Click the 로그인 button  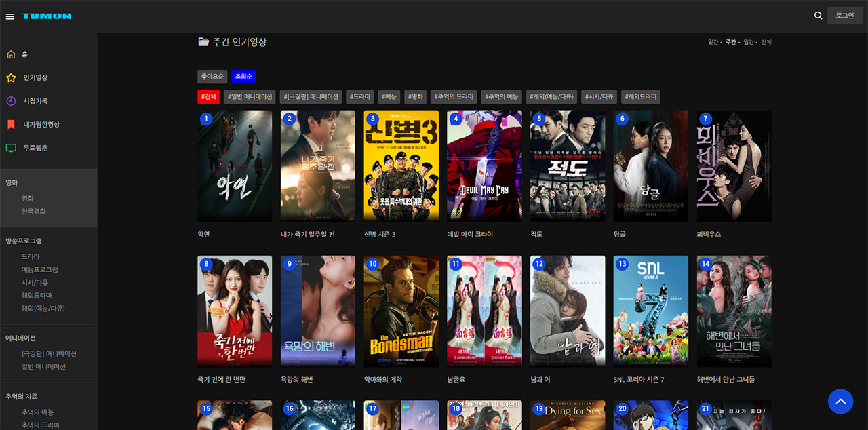point(845,16)
